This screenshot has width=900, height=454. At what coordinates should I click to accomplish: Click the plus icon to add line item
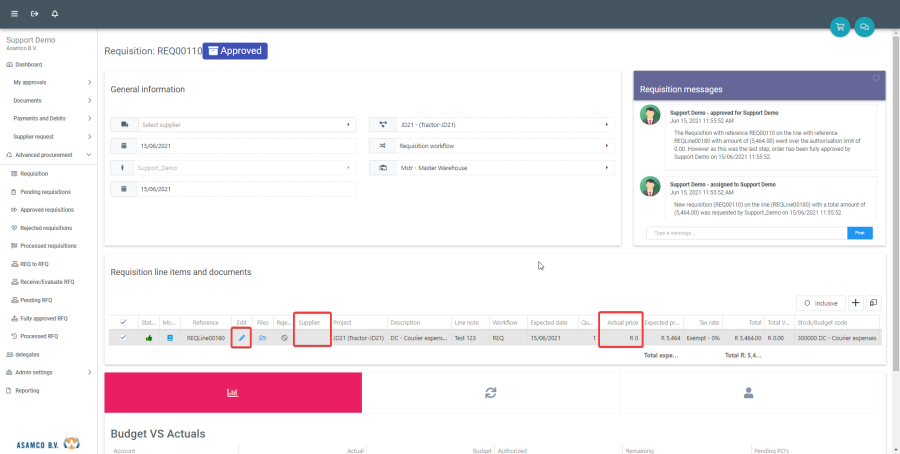[855, 302]
